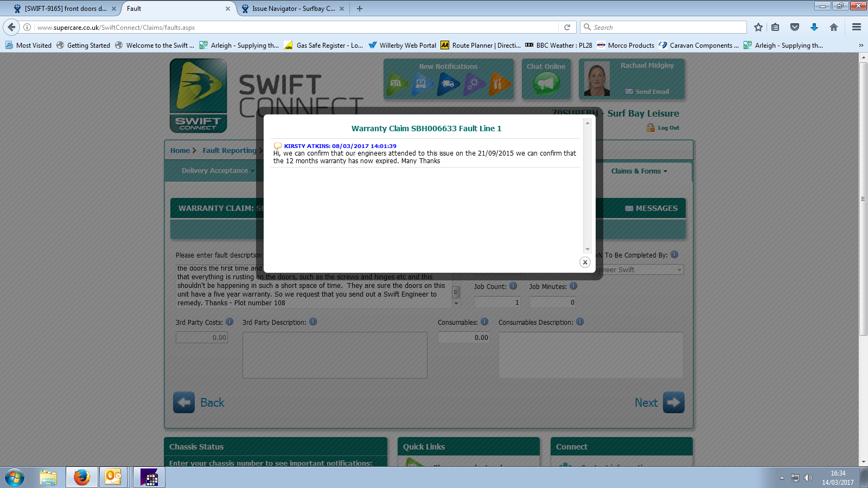The height and width of the screenshot is (488, 868).
Task: Go to the Home breadcrumb link
Action: 180,151
